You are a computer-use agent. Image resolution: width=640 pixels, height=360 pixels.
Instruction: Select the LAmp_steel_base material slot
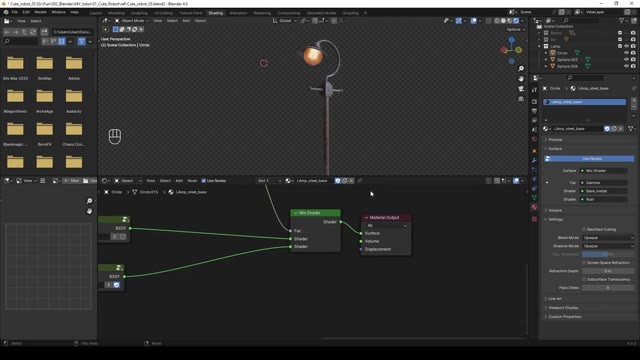585,102
